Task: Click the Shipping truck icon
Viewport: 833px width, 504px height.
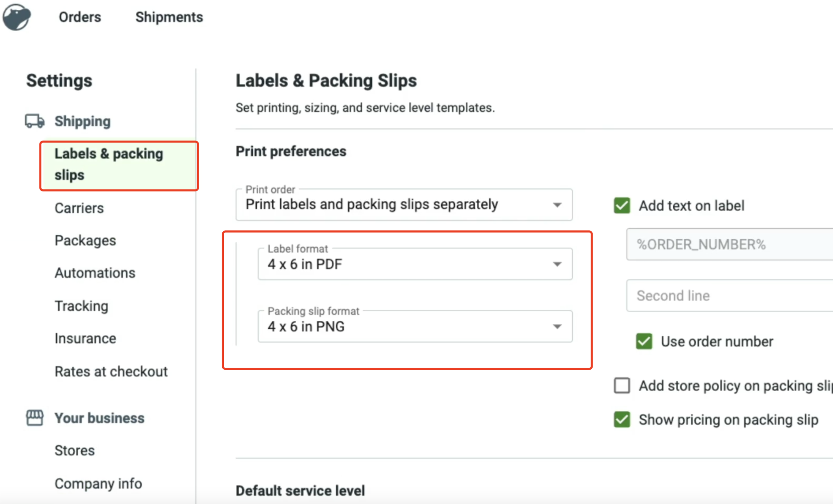Action: 34,121
